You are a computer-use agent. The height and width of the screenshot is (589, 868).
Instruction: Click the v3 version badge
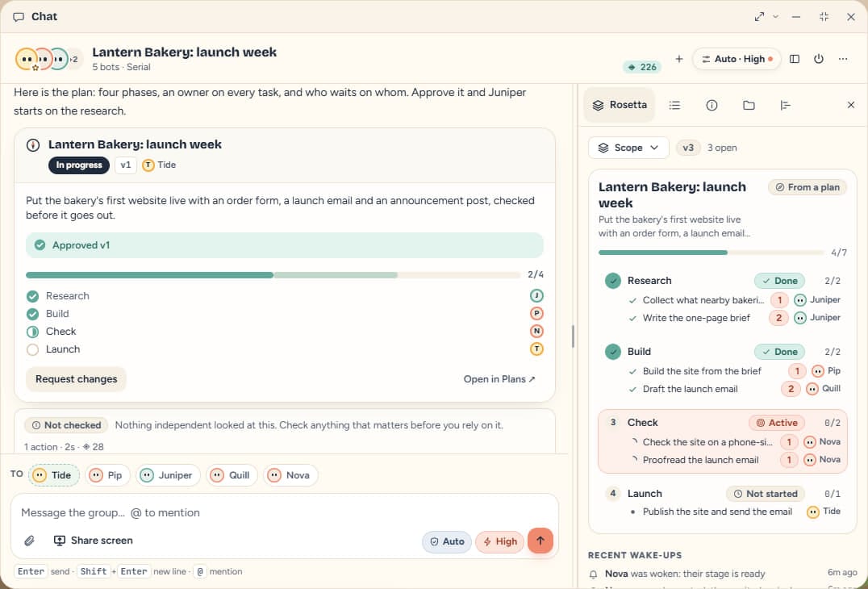688,148
